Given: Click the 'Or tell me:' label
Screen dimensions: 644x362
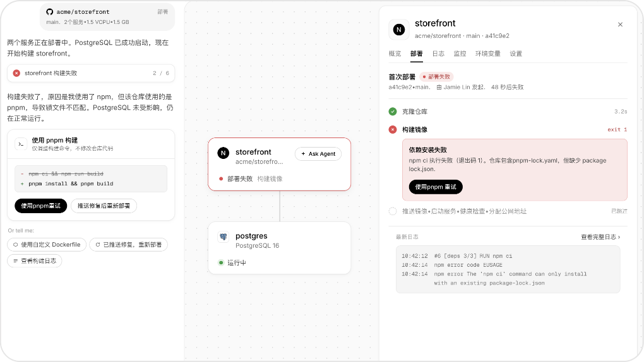Looking at the screenshot, I should 21,231.
